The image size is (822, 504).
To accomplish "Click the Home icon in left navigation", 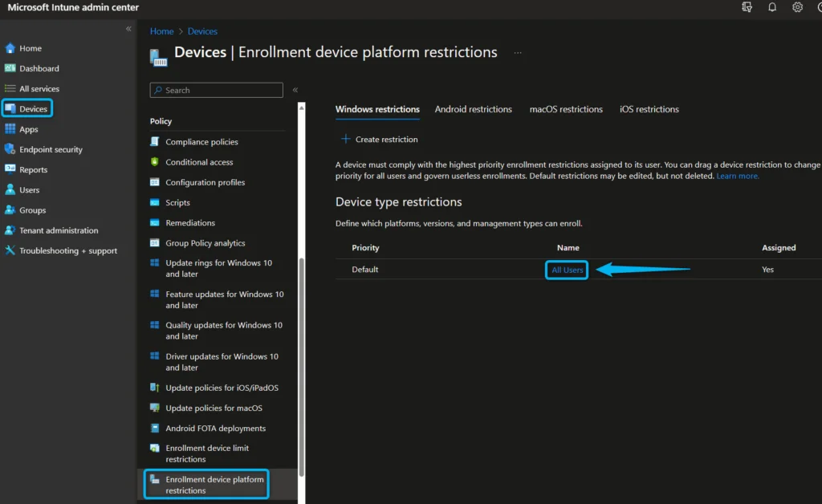I will tap(10, 48).
